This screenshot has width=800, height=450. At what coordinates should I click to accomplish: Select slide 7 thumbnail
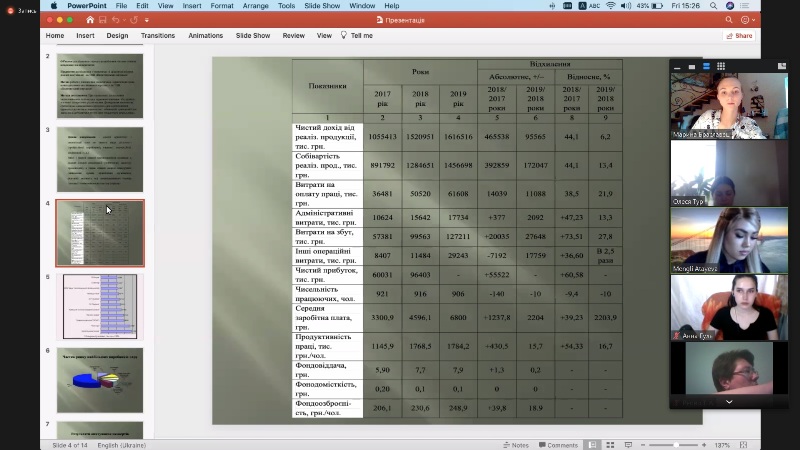coord(100,430)
